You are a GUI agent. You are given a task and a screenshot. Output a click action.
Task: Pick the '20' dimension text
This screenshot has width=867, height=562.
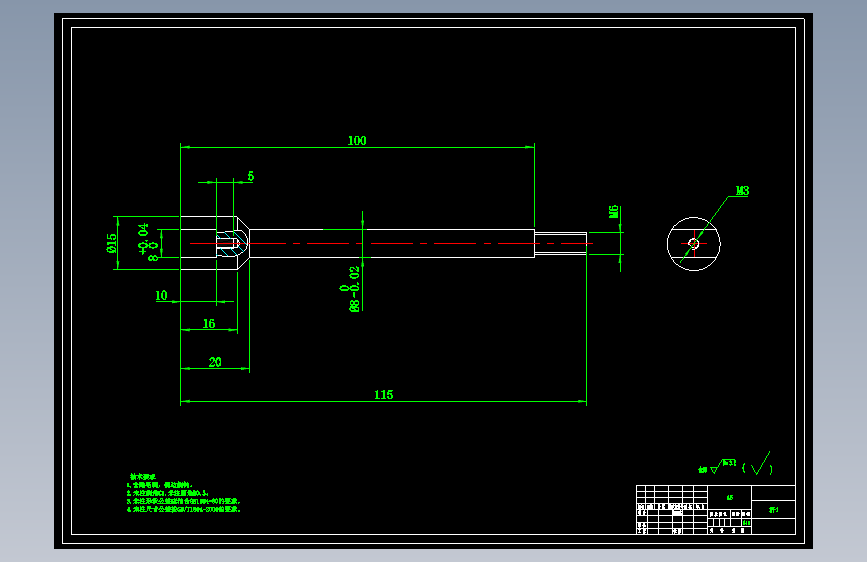215,362
